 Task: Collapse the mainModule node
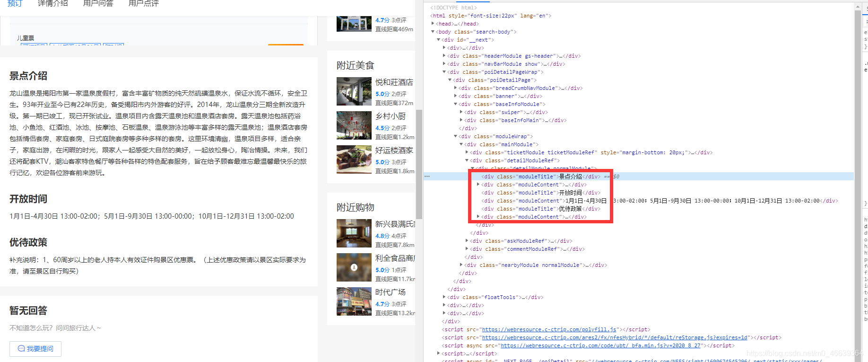coord(461,144)
